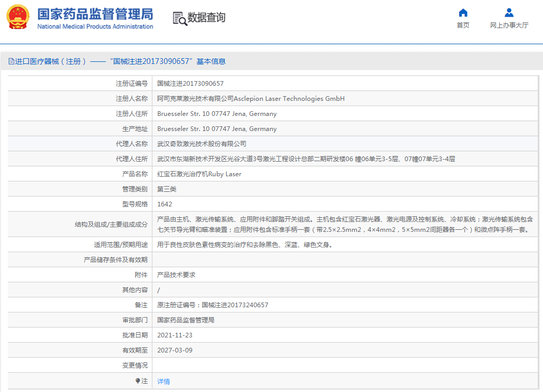Screen dimensions: 543x392
Task: Click the 产品储存条件及有效期 row label
Action: coord(115,260)
